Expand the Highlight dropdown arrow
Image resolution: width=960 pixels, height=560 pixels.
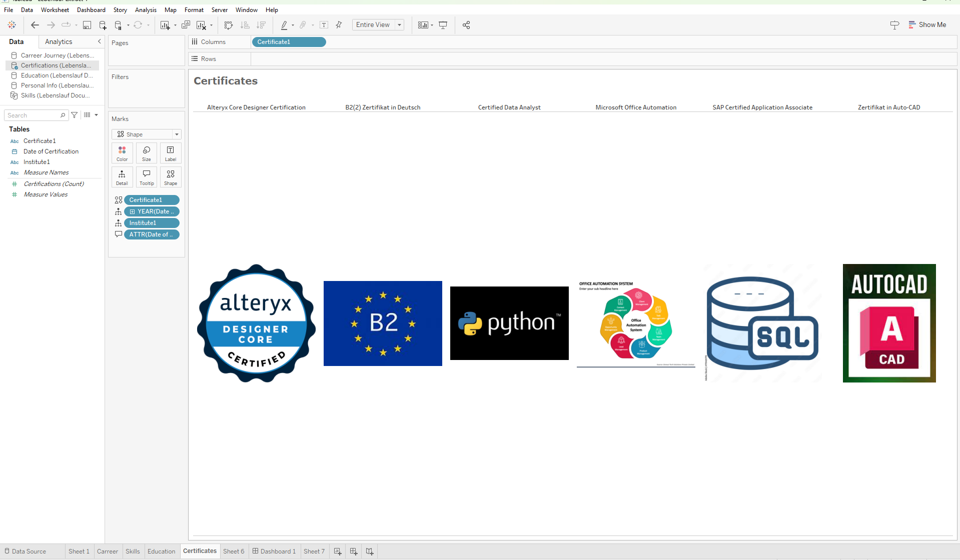[x=293, y=25]
